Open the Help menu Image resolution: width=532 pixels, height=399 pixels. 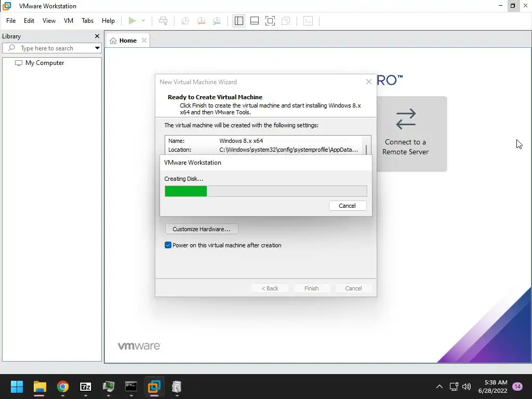tap(108, 21)
